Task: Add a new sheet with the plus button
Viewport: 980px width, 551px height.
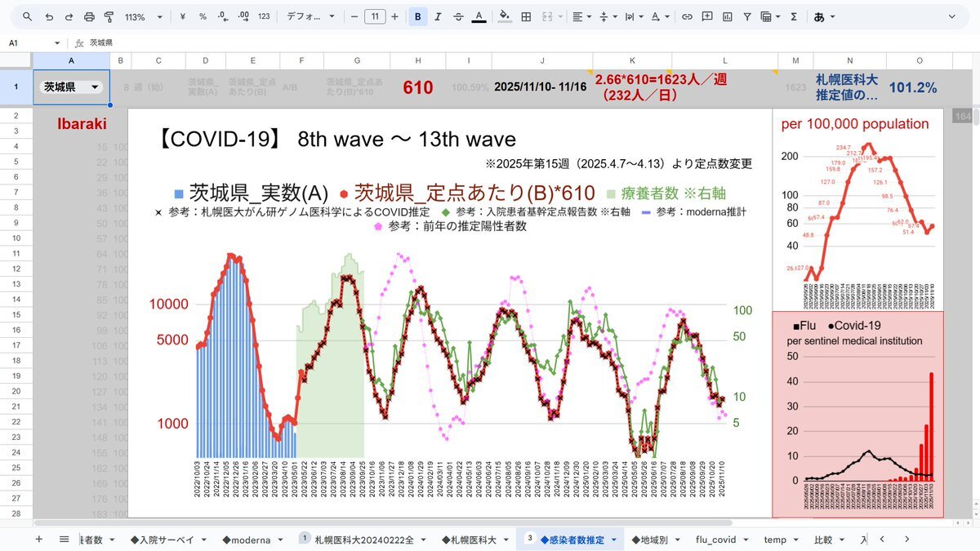Action: tap(38, 540)
